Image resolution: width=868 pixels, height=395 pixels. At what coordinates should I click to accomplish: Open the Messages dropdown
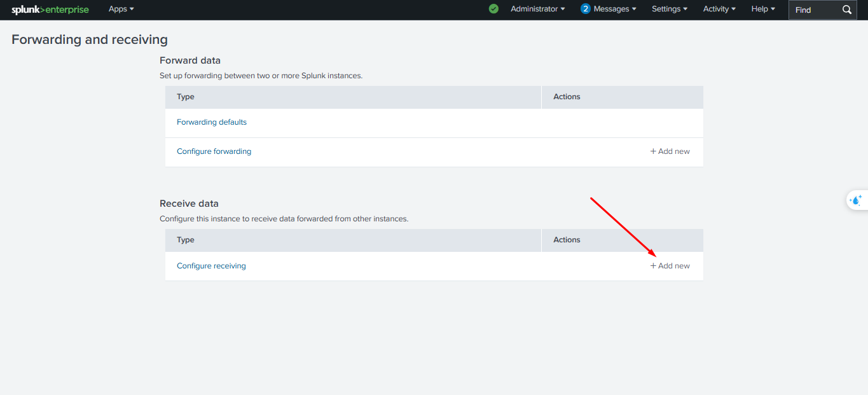tap(614, 9)
